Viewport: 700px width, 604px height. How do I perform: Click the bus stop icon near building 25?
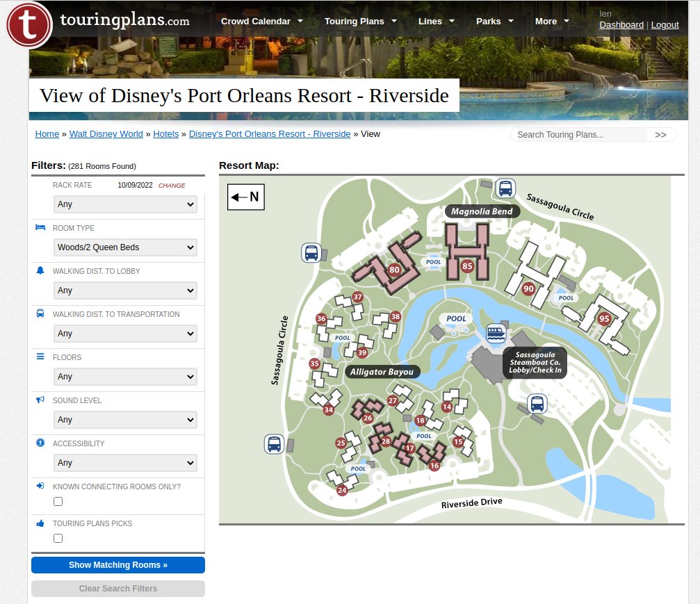point(274,445)
